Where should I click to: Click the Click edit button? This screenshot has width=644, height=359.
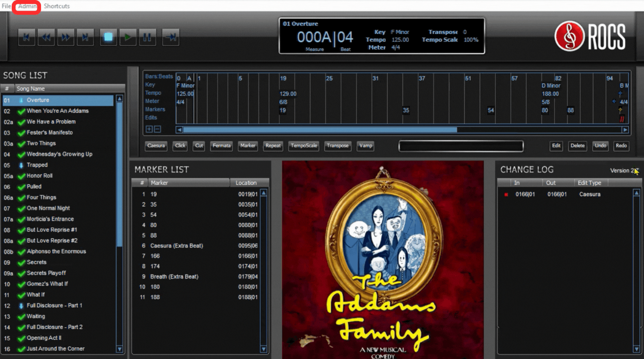[x=180, y=146]
